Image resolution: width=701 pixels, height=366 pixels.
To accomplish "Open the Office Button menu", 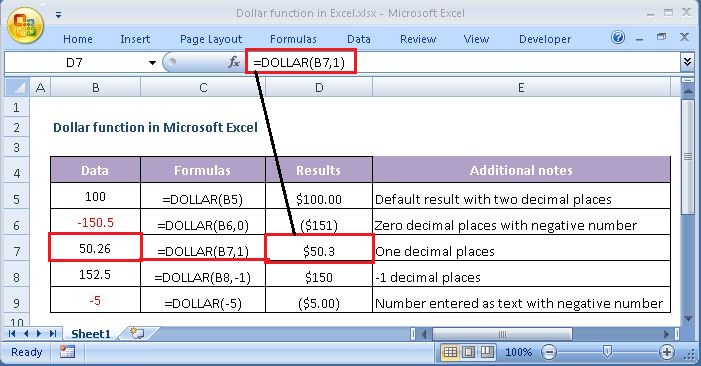I will click(x=25, y=25).
